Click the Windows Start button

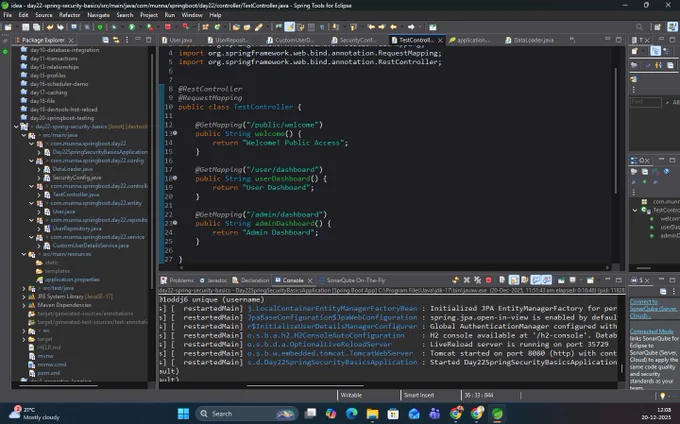(183, 414)
